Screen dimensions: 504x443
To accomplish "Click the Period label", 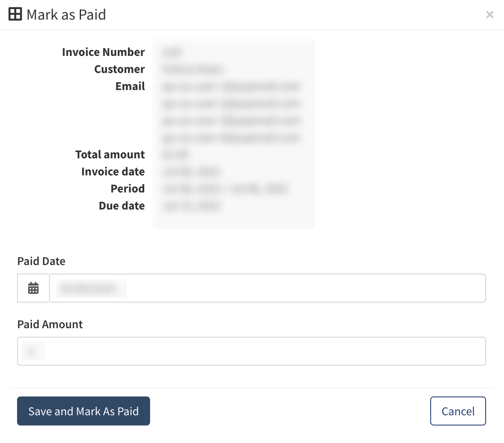I will click(x=128, y=189).
